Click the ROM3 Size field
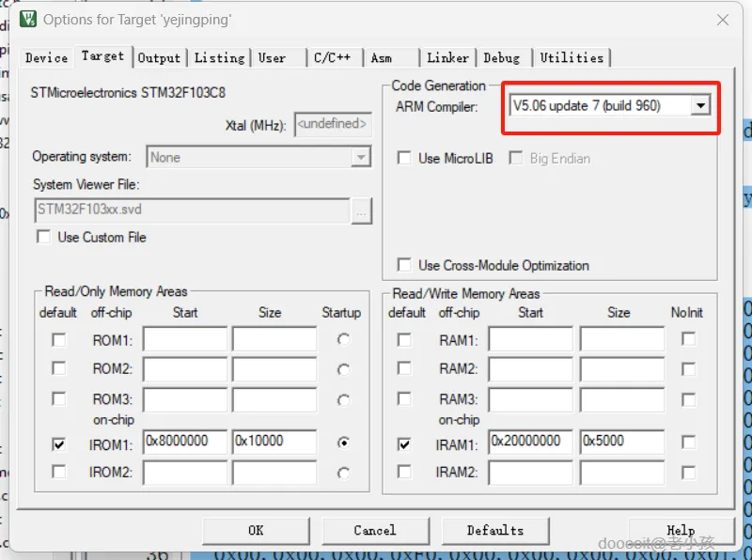Image resolution: width=752 pixels, height=560 pixels. pyautogui.click(x=274, y=400)
